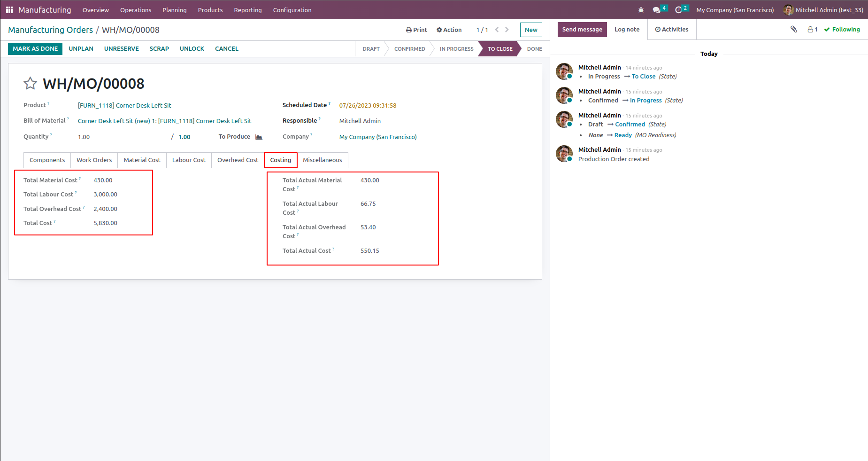The image size is (868, 461).
Task: Open Planning menu
Action: 175,10
